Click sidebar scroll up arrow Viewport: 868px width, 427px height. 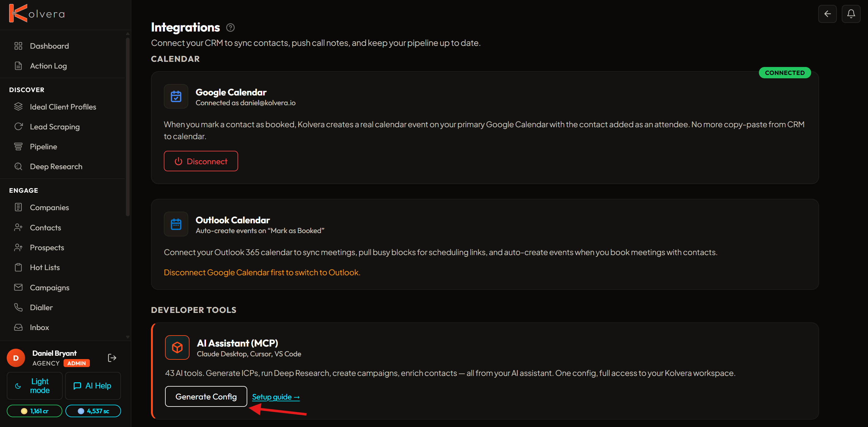click(x=128, y=34)
